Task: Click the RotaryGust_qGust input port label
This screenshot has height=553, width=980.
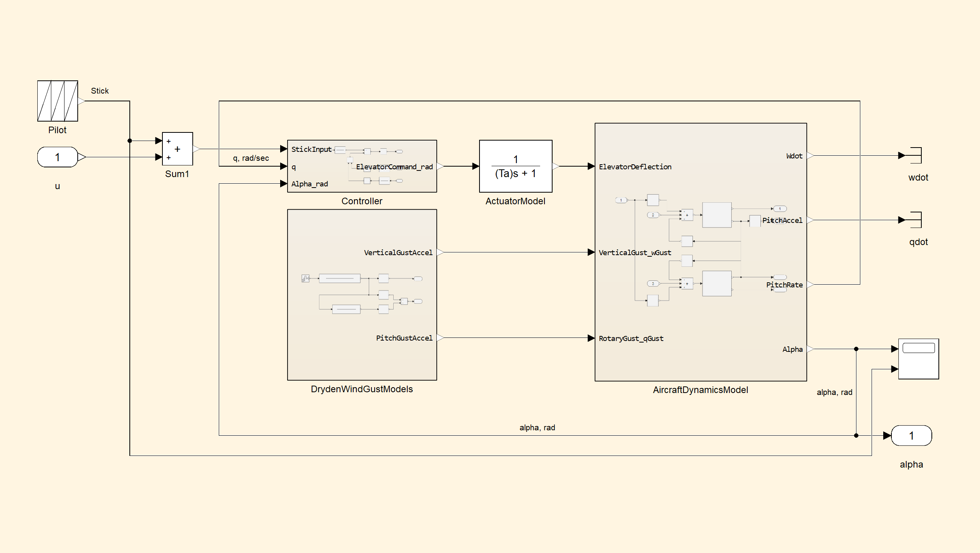Action: (x=631, y=338)
